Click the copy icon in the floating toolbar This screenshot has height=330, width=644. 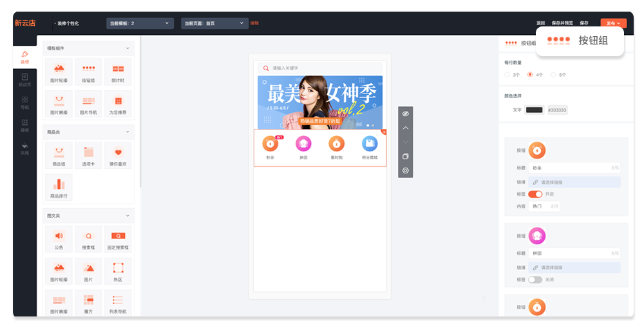coord(405,157)
